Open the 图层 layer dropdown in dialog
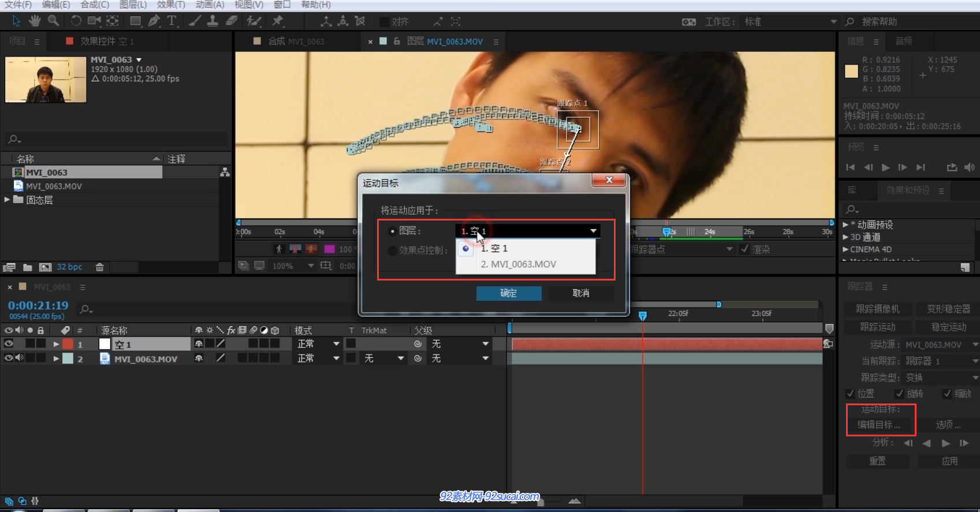 click(x=528, y=231)
